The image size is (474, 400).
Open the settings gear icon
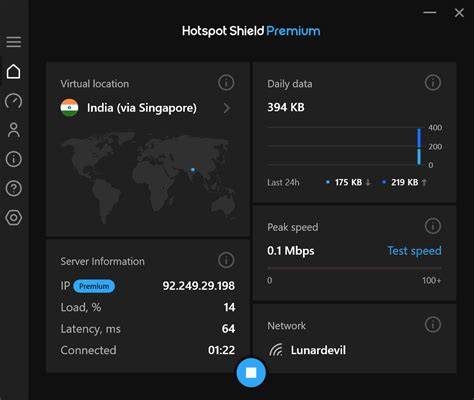pyautogui.click(x=14, y=218)
